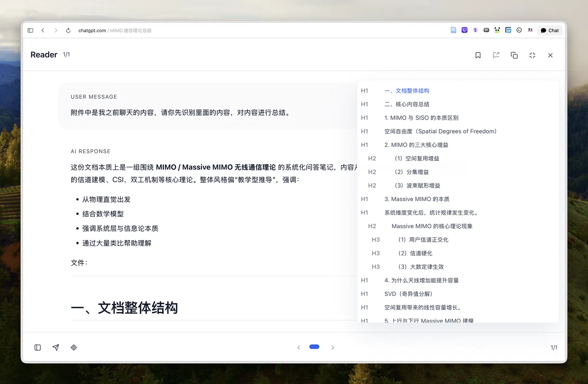The image size is (588, 384).
Task: Toggle the browser sidebar icon in the title bar
Action: (x=30, y=30)
